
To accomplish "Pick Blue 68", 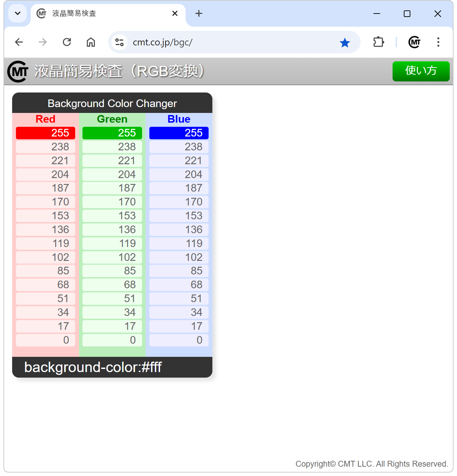I will 179,285.
